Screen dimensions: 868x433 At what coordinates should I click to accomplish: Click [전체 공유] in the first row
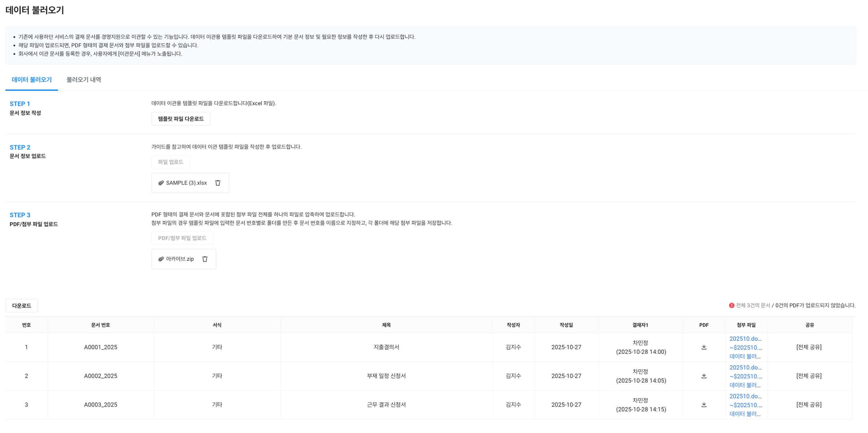[809, 347]
